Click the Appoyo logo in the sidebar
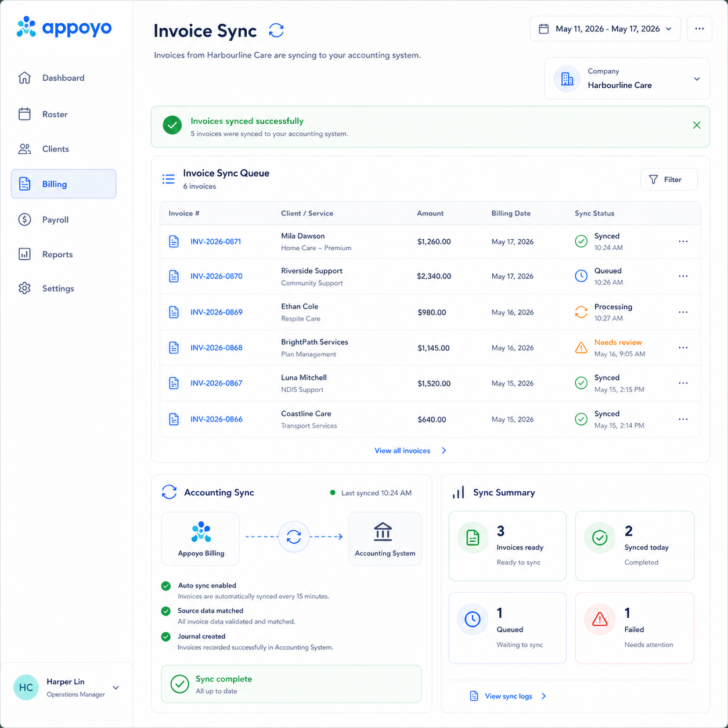The height and width of the screenshot is (728, 728). point(64,27)
